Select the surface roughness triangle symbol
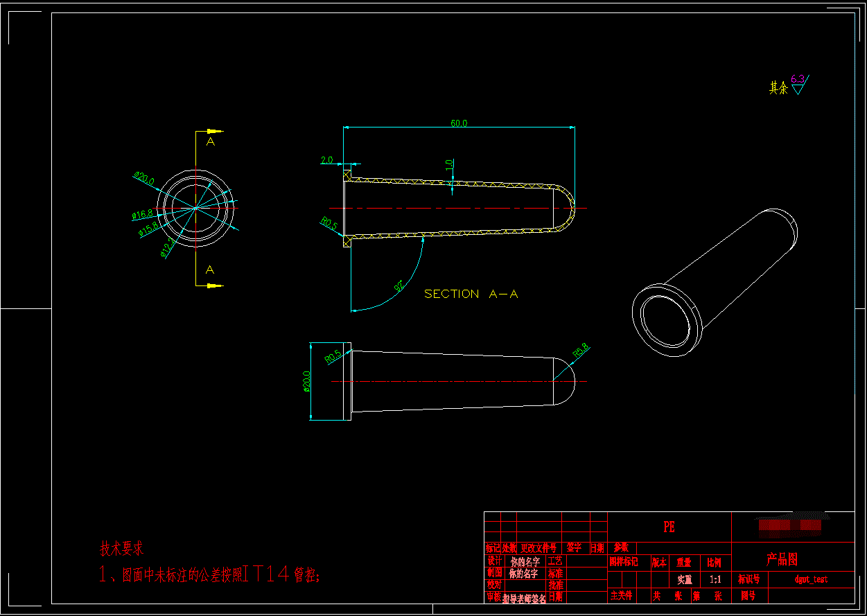 (x=798, y=89)
